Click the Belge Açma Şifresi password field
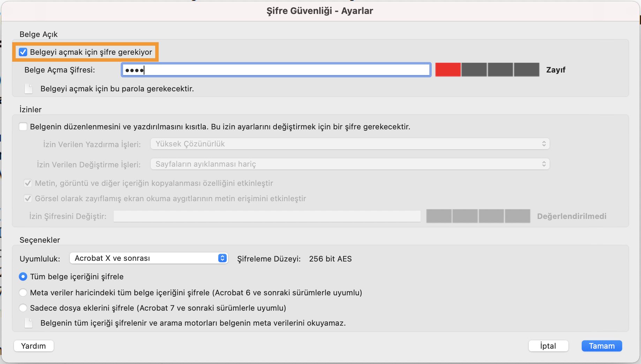This screenshot has height=364, width=641. coord(276,70)
